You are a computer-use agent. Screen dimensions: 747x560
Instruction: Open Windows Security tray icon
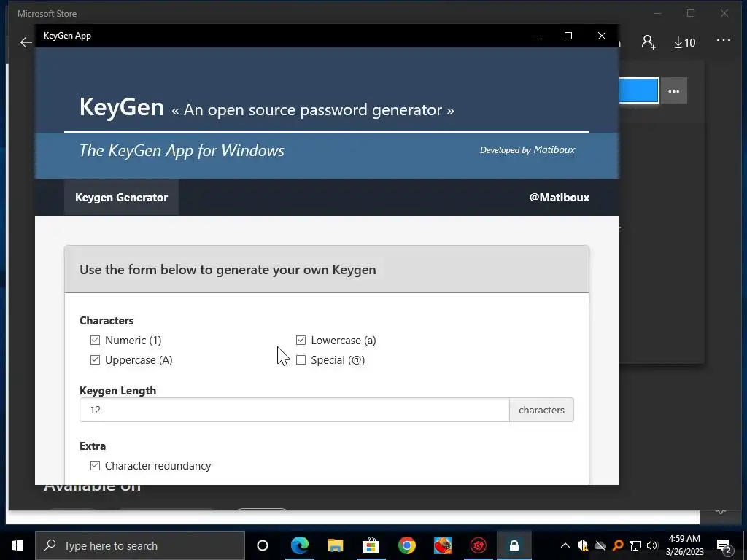583,545
